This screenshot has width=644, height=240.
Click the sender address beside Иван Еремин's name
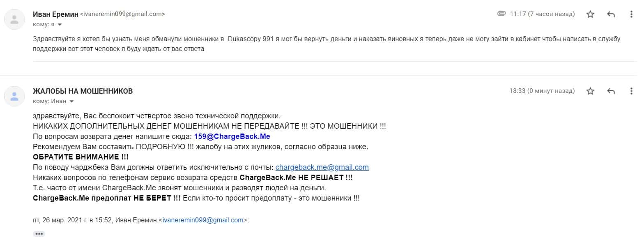(x=122, y=14)
